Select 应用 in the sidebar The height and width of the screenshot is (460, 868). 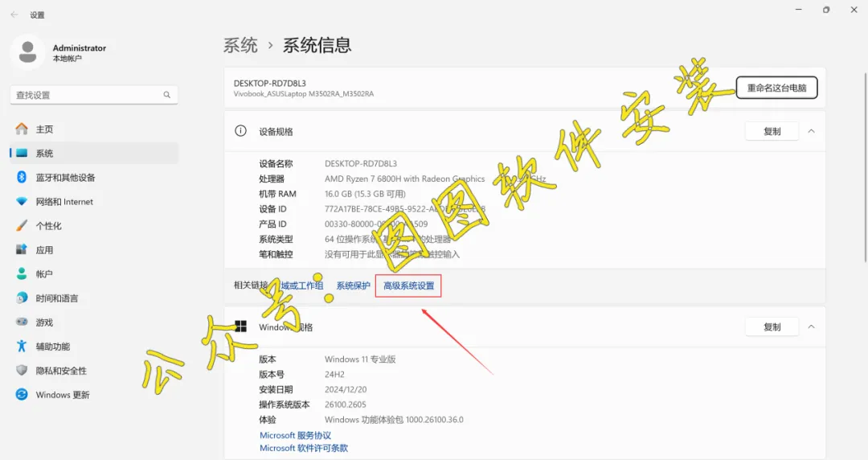point(94,250)
